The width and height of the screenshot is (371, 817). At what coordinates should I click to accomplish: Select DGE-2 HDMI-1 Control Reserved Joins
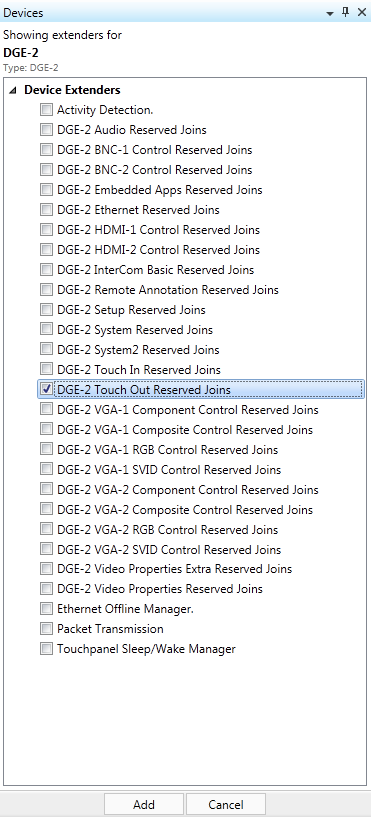coord(158,230)
